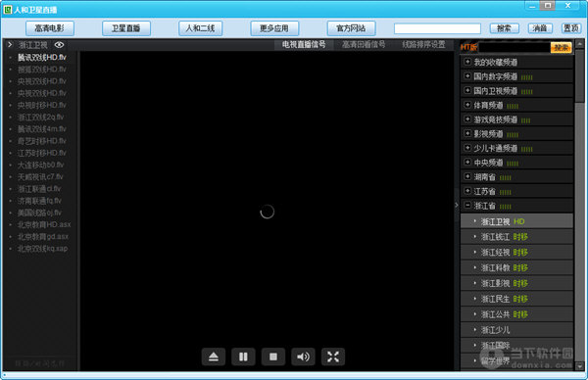Expand the 少儿卡通频道 category
Image resolution: width=588 pixels, height=380 pixels.
(467, 148)
